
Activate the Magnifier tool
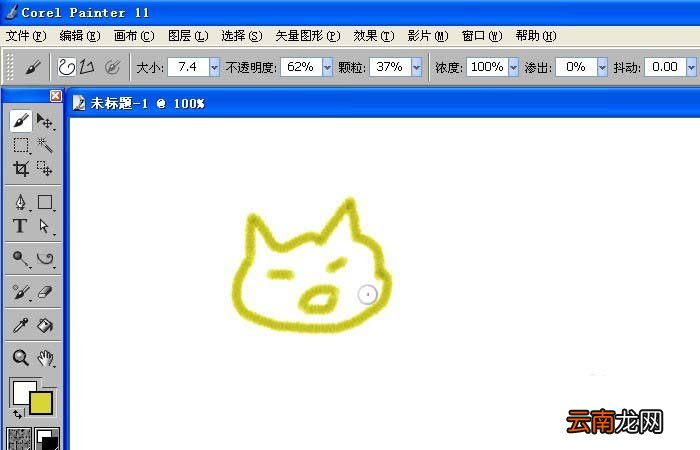[21, 358]
